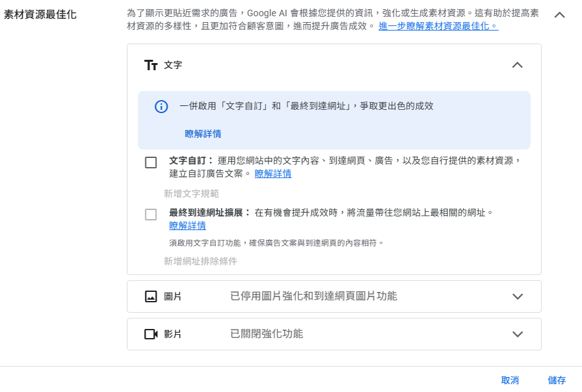Click 新增文字規範
This screenshot has height=392, width=582.
[191, 194]
